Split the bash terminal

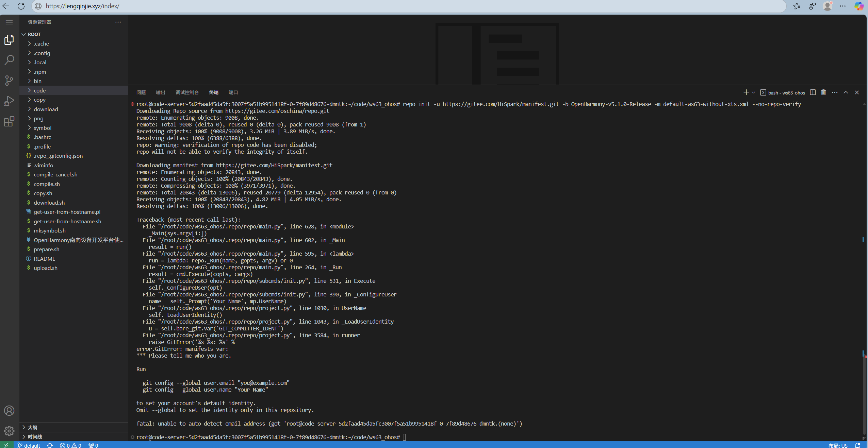(813, 92)
